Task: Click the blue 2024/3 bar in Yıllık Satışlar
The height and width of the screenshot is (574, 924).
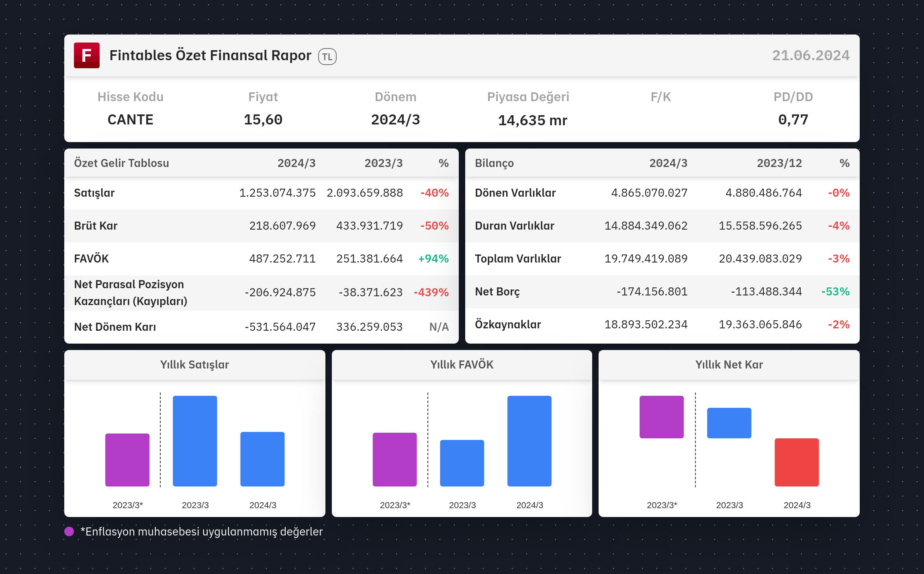Action: (x=262, y=459)
